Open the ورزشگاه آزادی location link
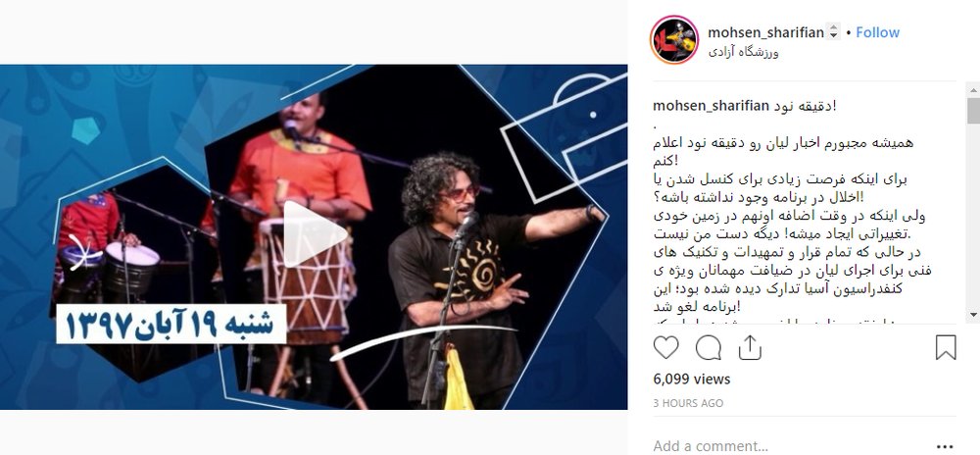The height and width of the screenshot is (455, 980). tap(743, 53)
